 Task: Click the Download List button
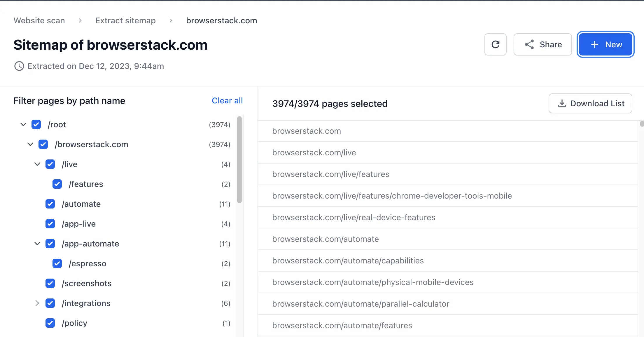(x=590, y=103)
